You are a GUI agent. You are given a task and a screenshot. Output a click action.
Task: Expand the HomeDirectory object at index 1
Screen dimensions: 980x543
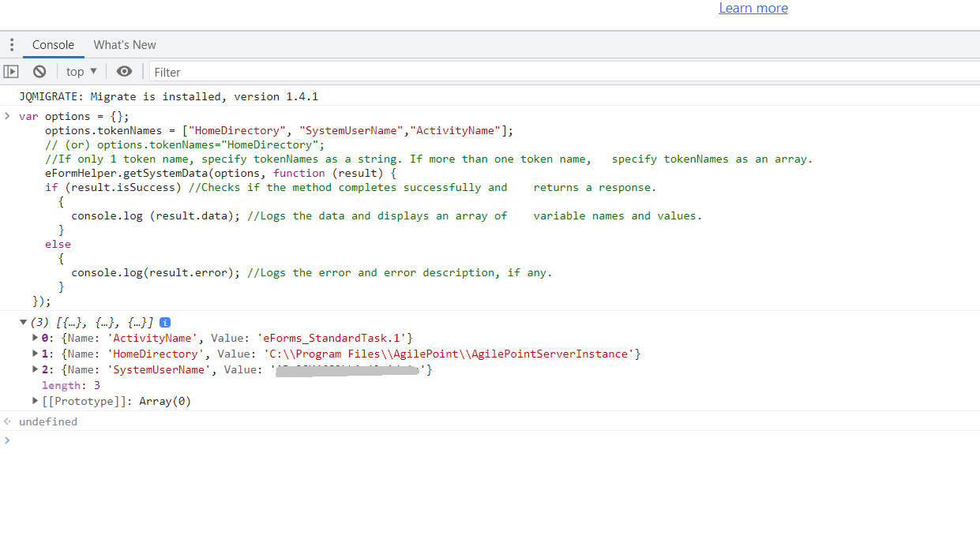(x=35, y=354)
